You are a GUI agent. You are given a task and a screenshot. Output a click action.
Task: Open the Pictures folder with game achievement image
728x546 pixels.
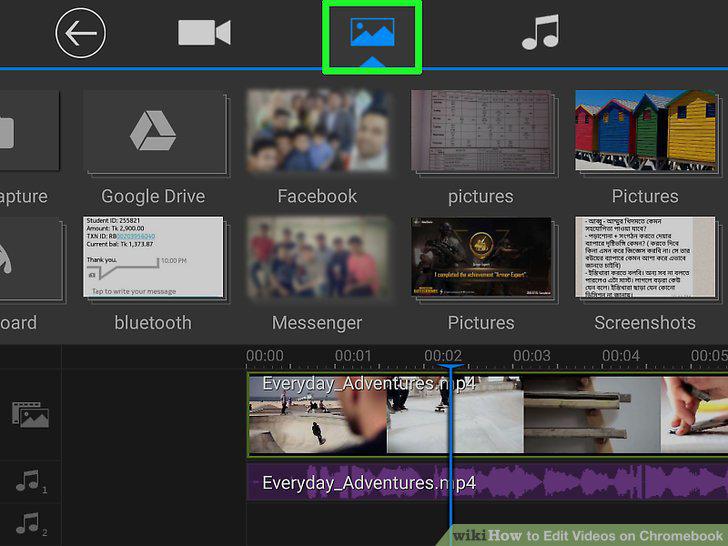point(483,259)
